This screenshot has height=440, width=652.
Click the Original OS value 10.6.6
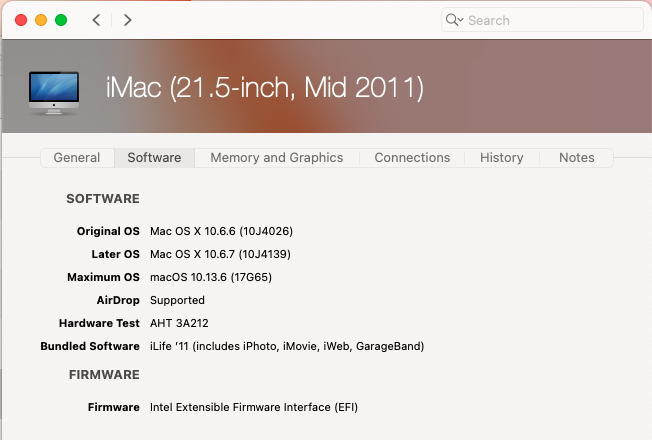pos(221,231)
